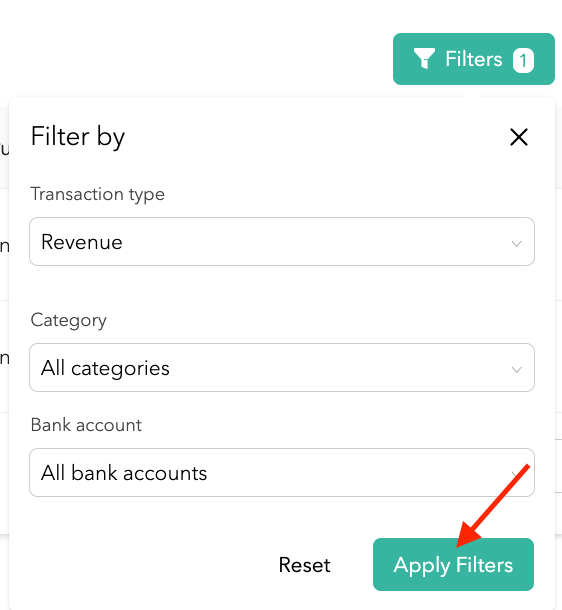Open the All categories dropdown
The width and height of the screenshot is (562, 610).
click(x=282, y=368)
